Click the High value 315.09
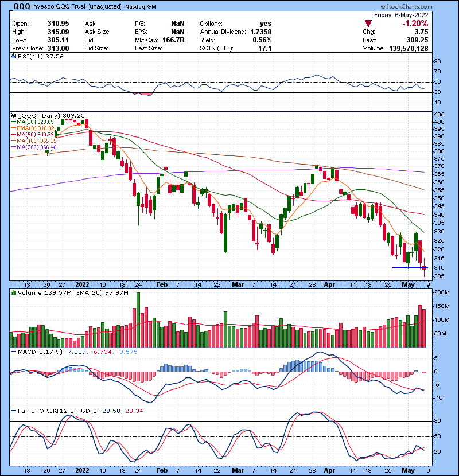 pos(58,32)
